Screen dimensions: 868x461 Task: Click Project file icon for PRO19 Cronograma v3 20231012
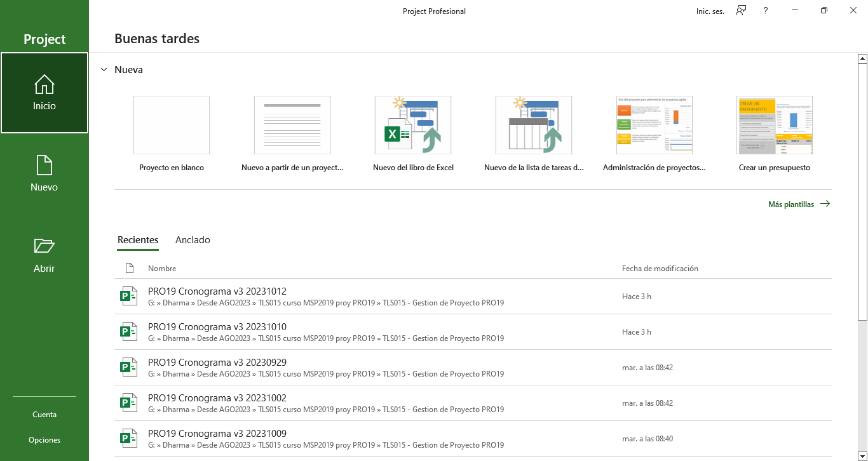(130, 296)
